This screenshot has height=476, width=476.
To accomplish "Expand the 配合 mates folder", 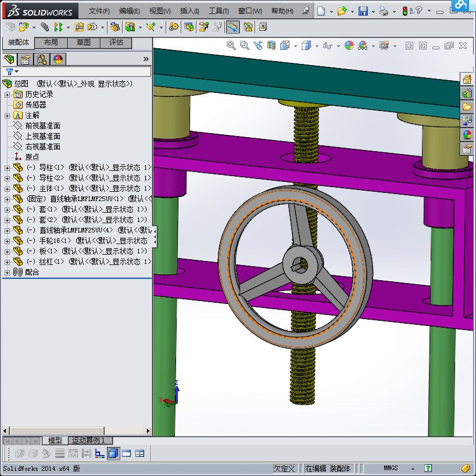I will click(7, 272).
